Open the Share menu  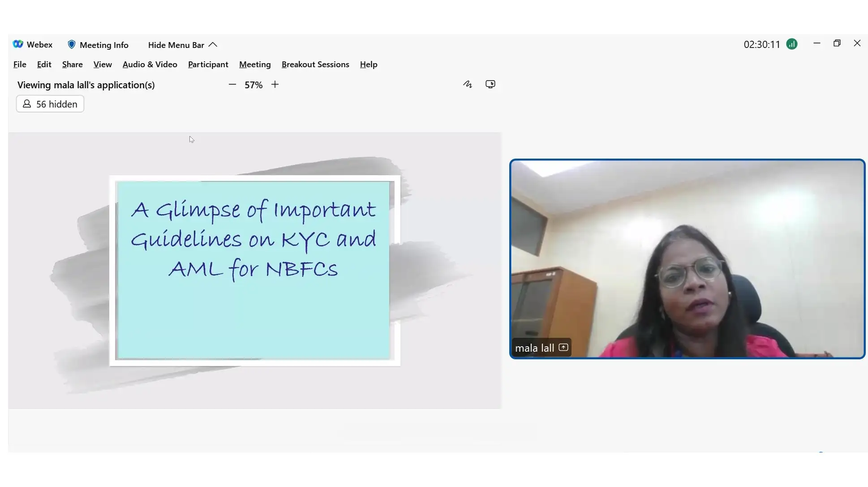pos(72,65)
